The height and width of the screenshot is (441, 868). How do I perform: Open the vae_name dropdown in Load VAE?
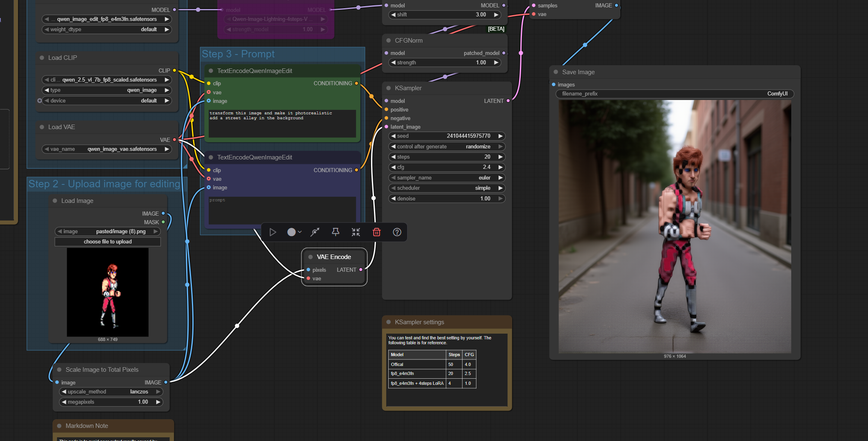[107, 149]
